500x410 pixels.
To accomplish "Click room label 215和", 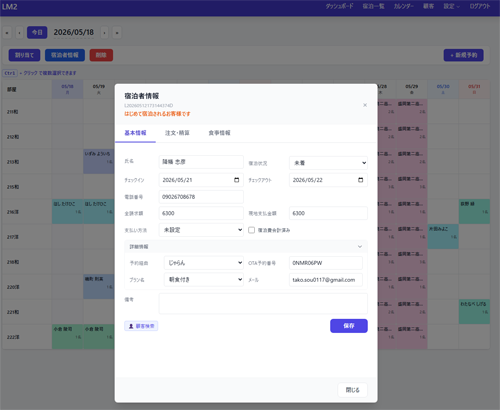I will click(x=13, y=187).
